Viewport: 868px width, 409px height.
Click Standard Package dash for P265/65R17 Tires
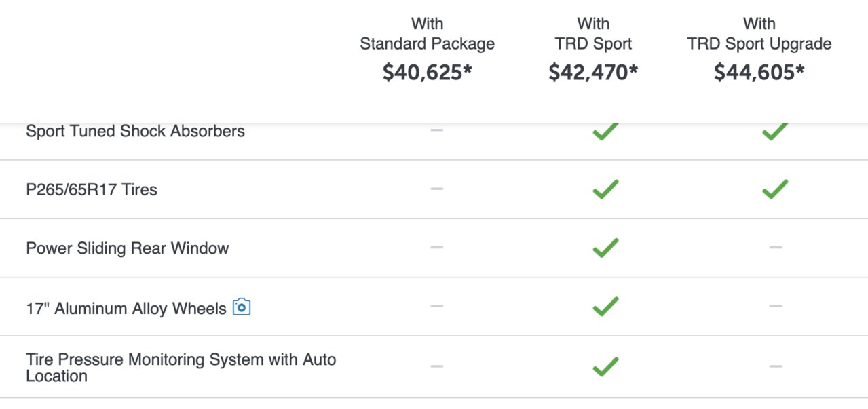point(436,188)
